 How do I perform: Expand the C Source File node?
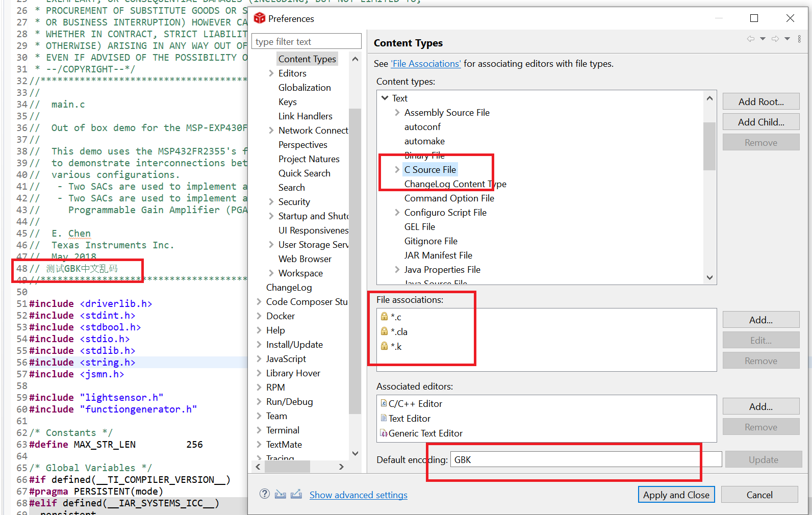397,170
